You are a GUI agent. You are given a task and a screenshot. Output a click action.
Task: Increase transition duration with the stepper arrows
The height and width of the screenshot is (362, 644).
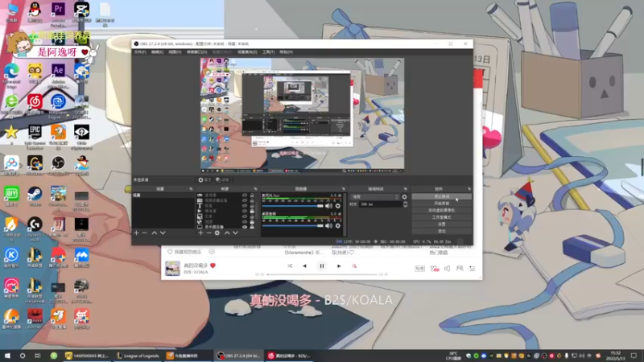click(x=406, y=203)
